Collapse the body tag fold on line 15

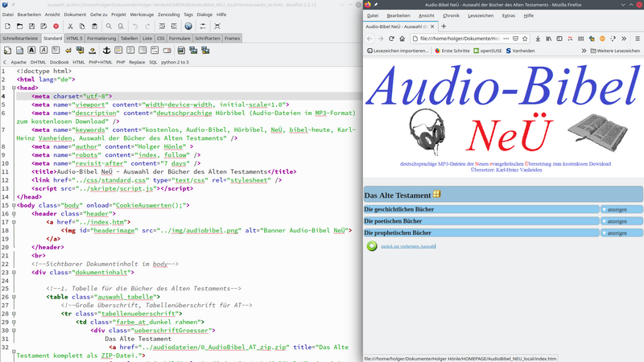coord(13,205)
